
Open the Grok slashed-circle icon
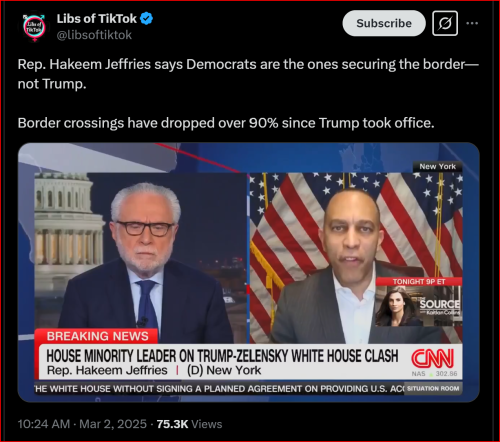(x=445, y=23)
